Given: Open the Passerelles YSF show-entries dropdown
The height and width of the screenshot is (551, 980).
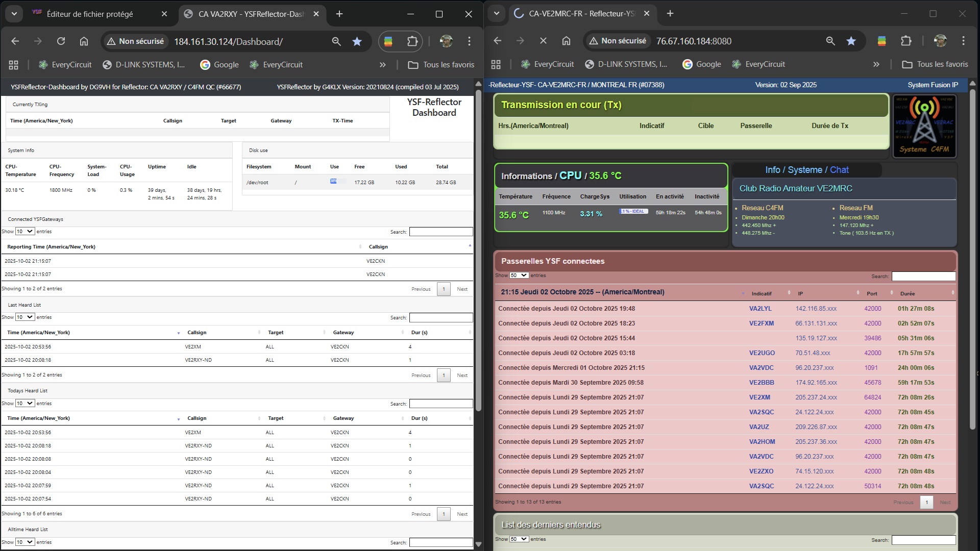Looking at the screenshot, I should click(519, 275).
